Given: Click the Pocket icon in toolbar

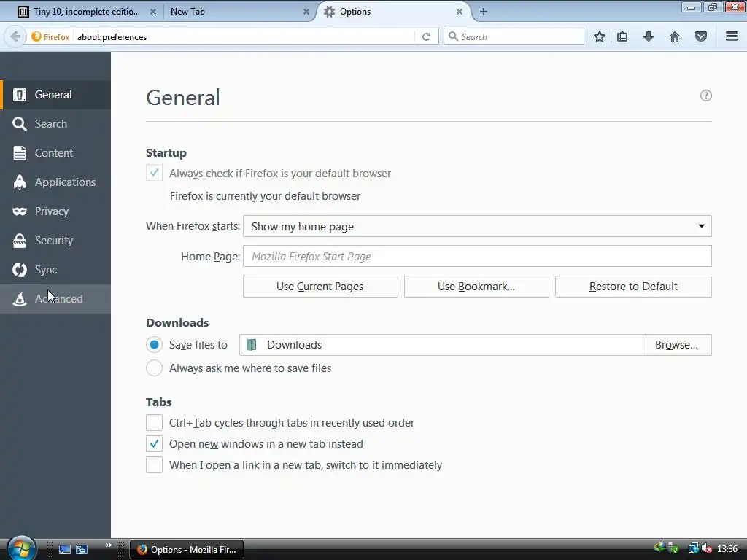Looking at the screenshot, I should (701, 36).
